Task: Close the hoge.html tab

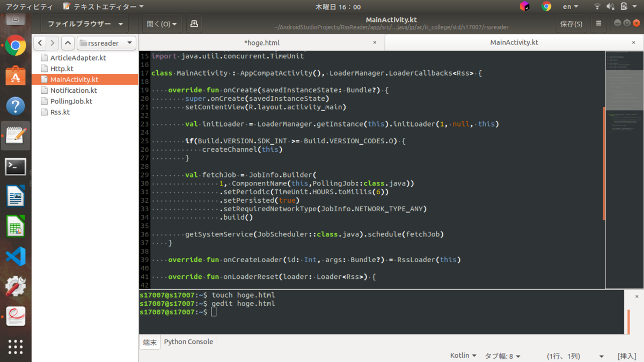Action: pos(375,42)
